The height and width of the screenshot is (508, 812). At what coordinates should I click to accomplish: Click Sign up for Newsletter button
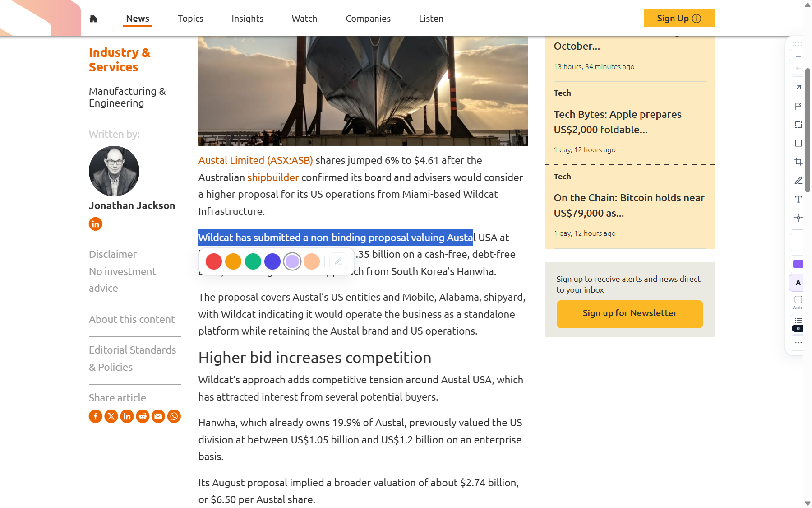[630, 314]
